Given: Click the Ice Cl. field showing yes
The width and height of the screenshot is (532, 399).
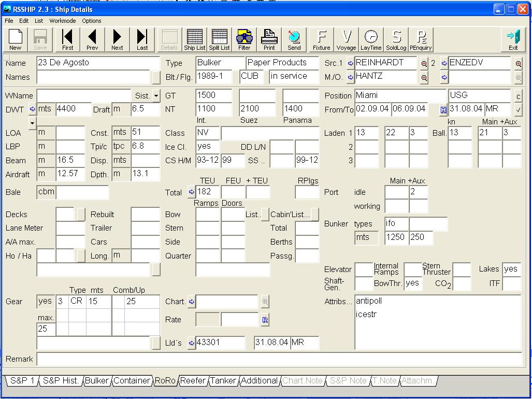Looking at the screenshot, I should point(208,147).
